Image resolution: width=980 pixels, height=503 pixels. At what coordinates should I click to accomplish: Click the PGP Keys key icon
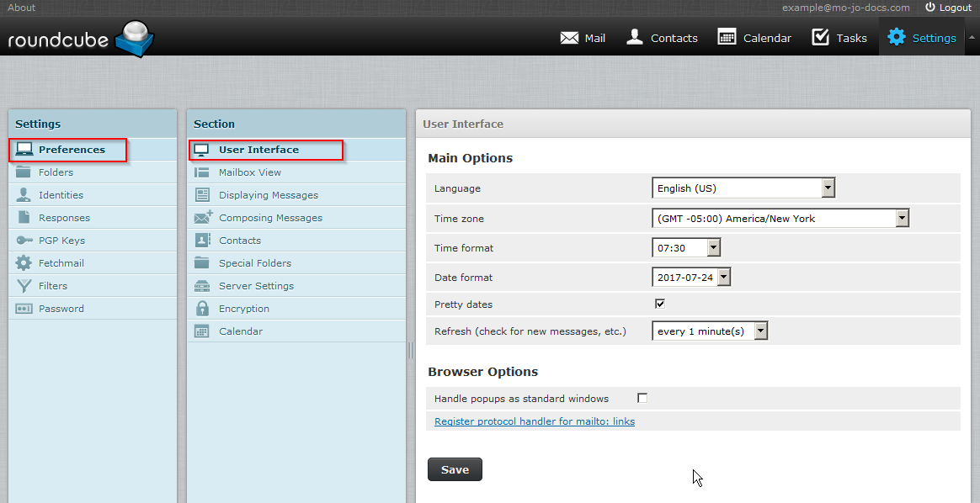(x=24, y=241)
